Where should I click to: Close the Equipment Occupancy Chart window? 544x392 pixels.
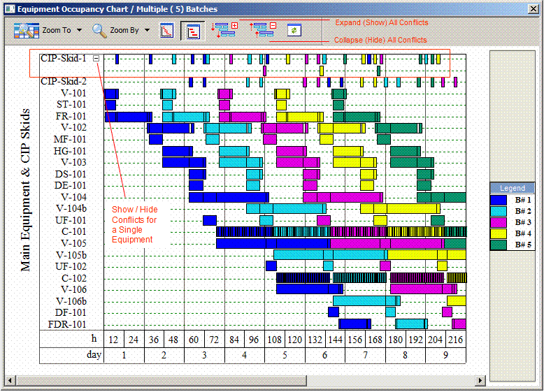534,9
